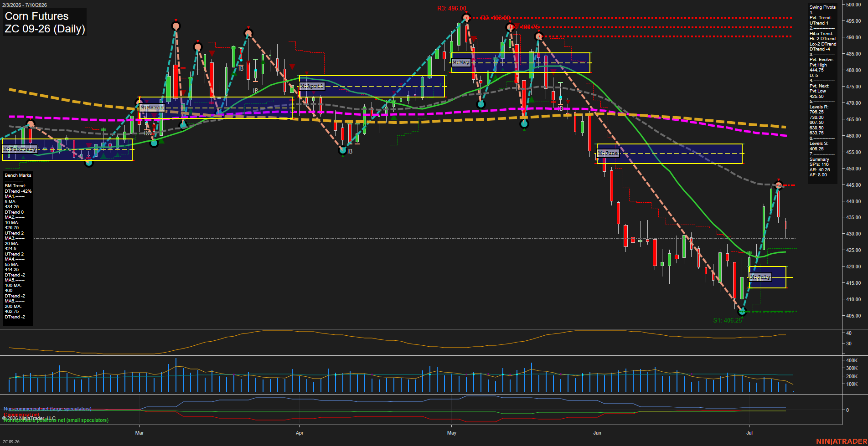Image resolution: width=868 pixels, height=446 pixels.
Task: Click the 40 indicator axis label
Action: [849, 333]
